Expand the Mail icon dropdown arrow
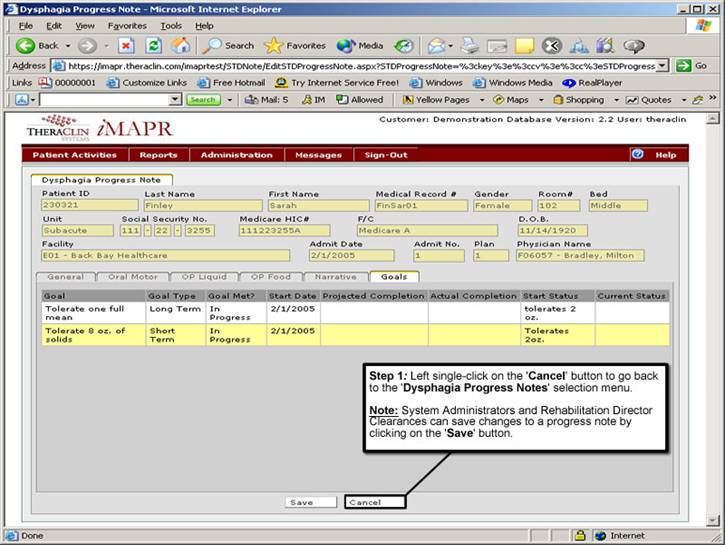Viewport: 725px width, 545px height. click(450, 46)
